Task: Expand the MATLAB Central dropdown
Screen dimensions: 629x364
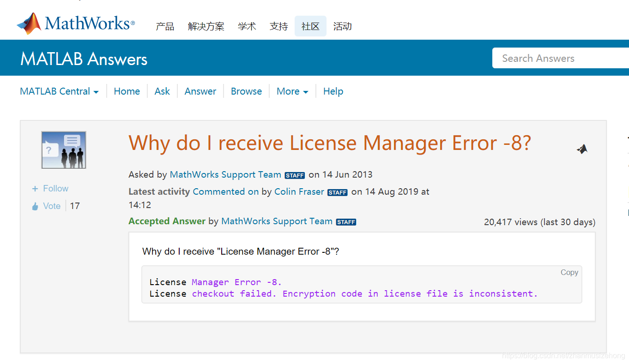Action: (x=59, y=91)
